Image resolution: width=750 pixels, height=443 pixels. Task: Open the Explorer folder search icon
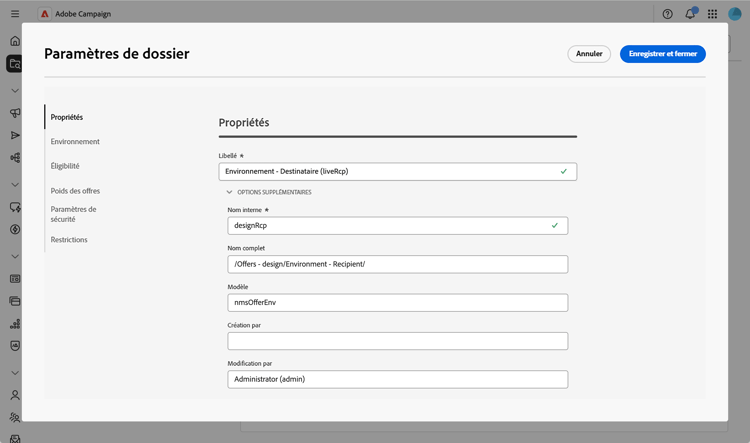point(15,64)
